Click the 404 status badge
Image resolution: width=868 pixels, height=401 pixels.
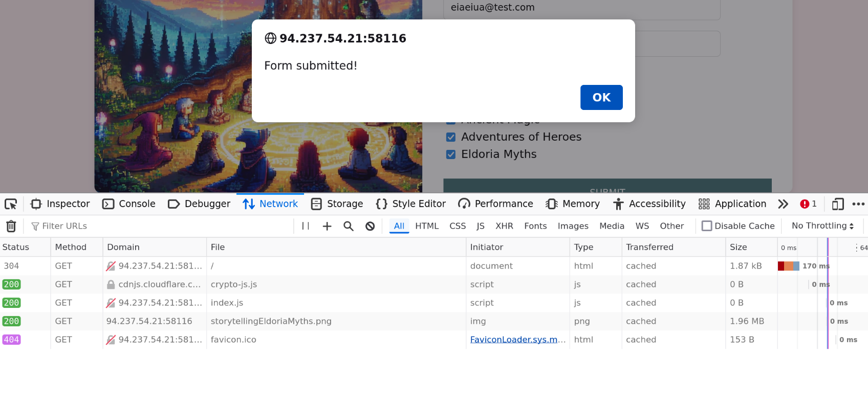pyautogui.click(x=11, y=340)
